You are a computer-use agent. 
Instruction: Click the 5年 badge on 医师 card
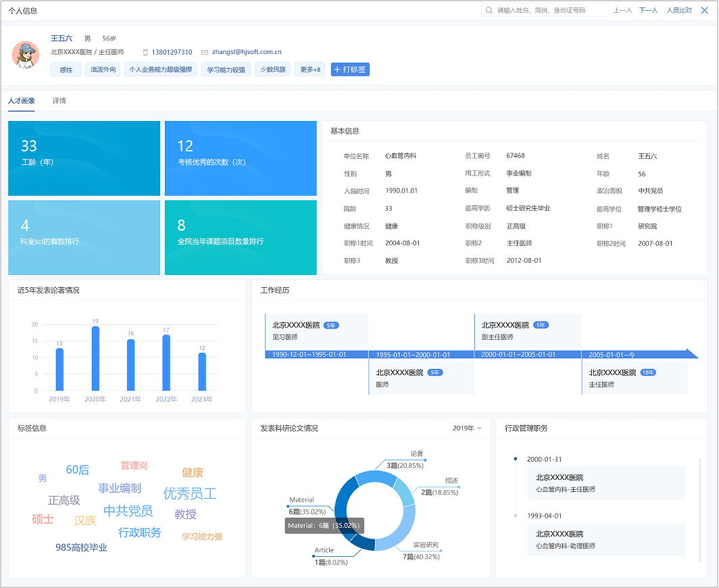tap(435, 372)
